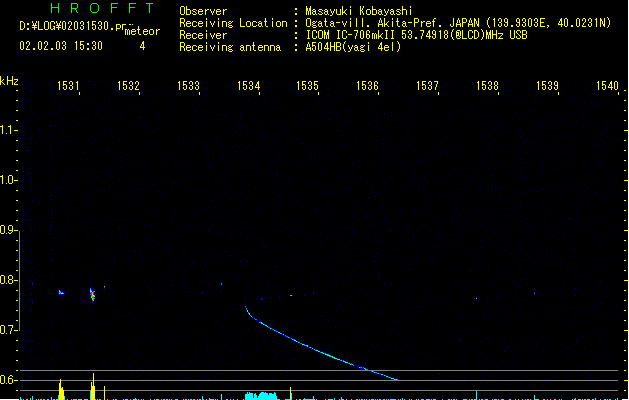Click the 'Observer' field label
The height and width of the screenshot is (400, 629).
(x=203, y=11)
